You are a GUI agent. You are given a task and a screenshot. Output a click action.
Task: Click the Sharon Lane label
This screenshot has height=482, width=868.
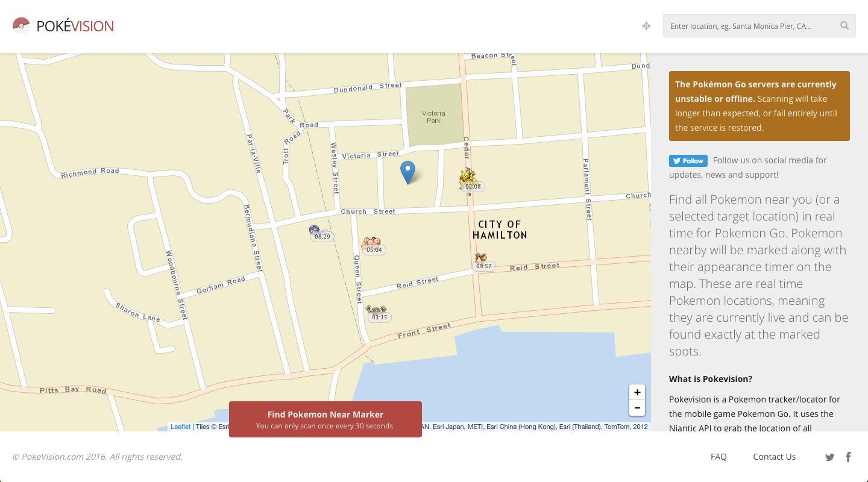point(137,311)
